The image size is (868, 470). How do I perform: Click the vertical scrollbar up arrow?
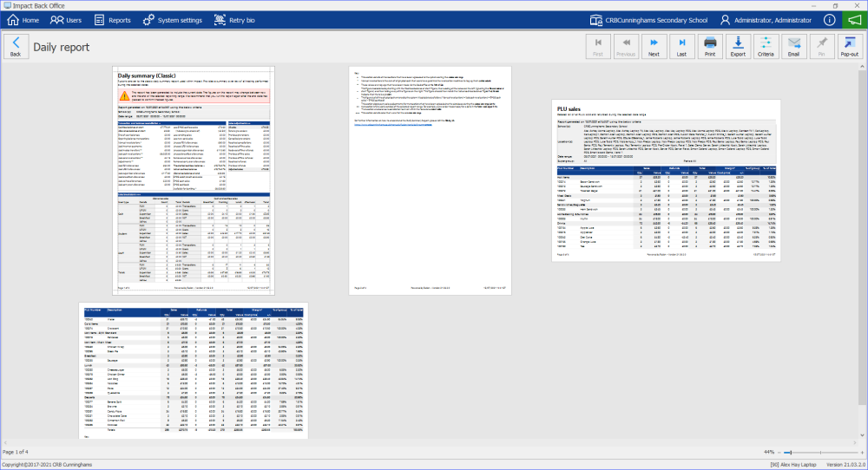[x=863, y=67]
